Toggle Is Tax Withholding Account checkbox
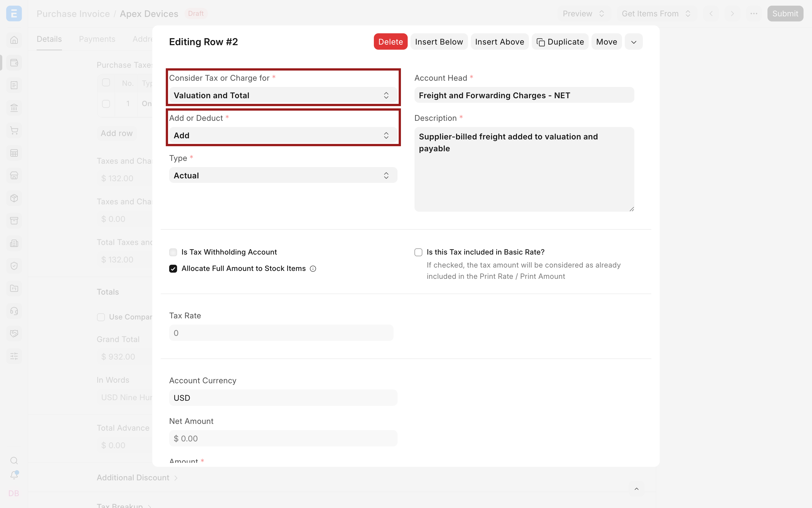The image size is (812, 508). coord(173,252)
